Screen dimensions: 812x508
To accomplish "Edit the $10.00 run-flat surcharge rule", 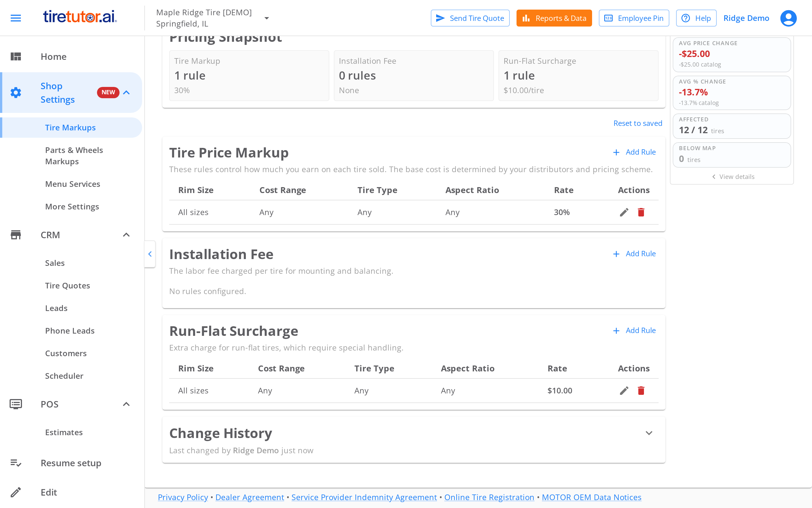I will click(624, 391).
